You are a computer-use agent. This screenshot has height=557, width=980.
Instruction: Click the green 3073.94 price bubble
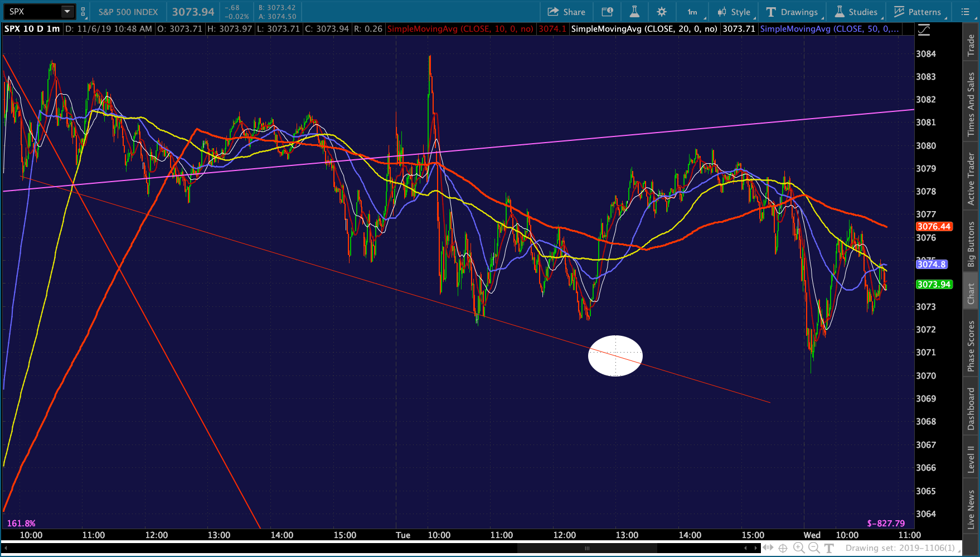pyautogui.click(x=934, y=285)
